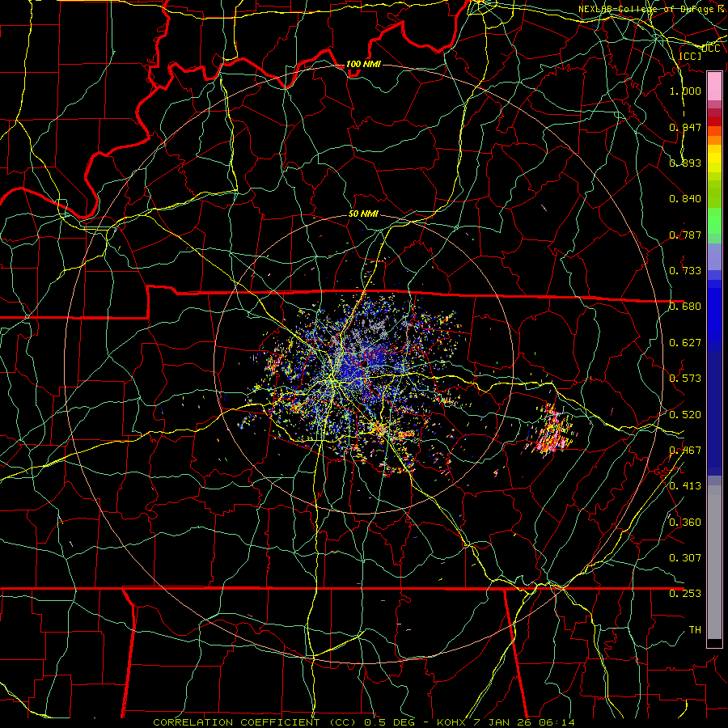Image resolution: width=728 pixels, height=728 pixels.
Task: Select the 0.253 legend value
Action: [685, 594]
